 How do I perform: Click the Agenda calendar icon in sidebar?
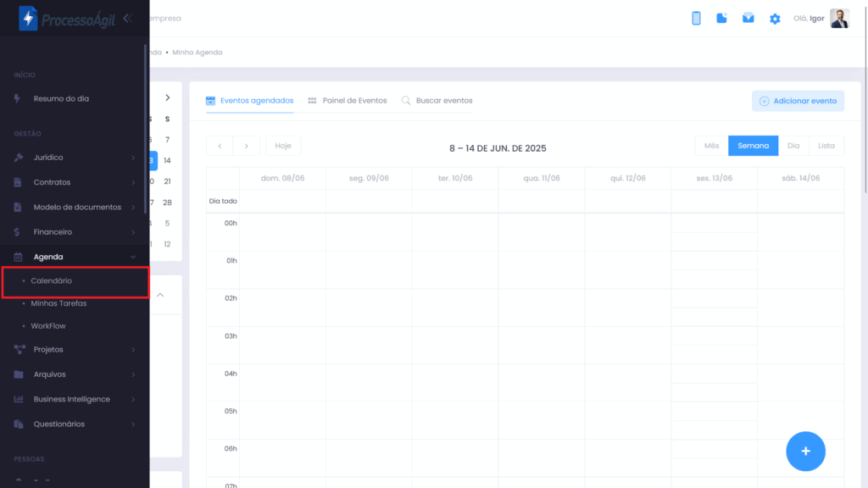click(x=19, y=257)
